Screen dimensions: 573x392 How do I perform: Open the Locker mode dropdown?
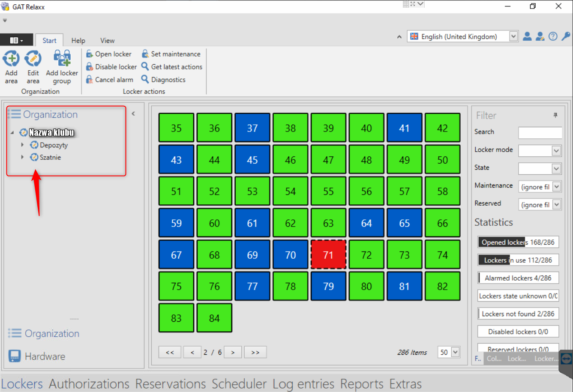(556, 150)
